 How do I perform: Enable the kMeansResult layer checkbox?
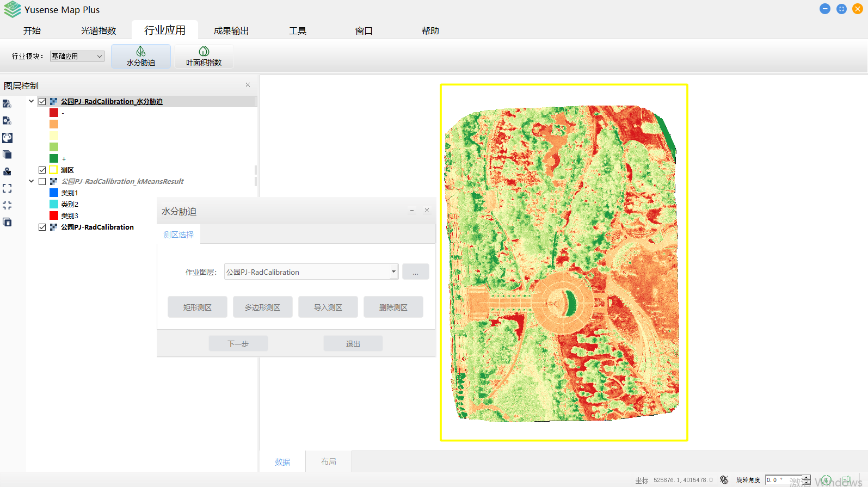(42, 182)
